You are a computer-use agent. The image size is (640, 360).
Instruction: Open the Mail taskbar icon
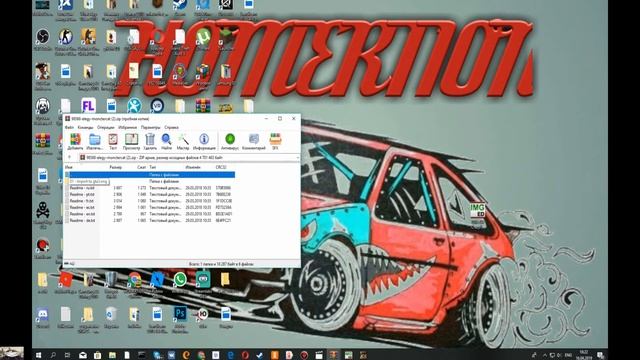click(x=83, y=355)
